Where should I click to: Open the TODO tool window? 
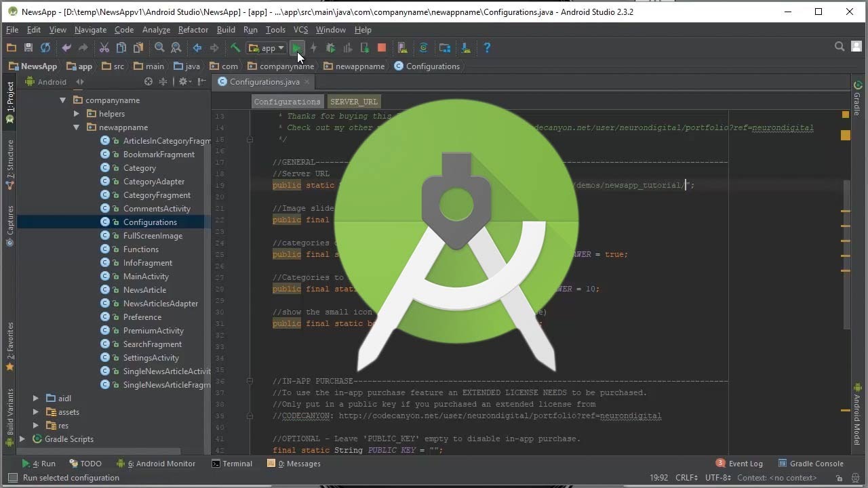pos(85,464)
